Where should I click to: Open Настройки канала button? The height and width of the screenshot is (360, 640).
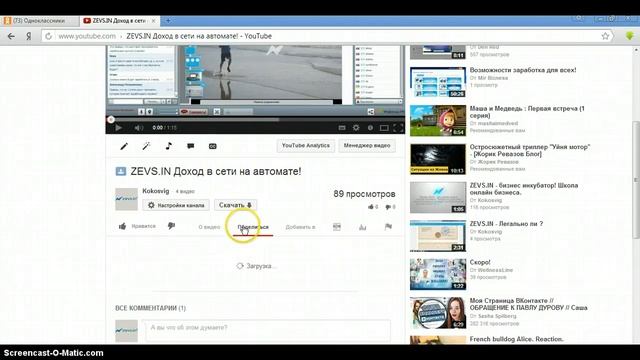pos(176,205)
